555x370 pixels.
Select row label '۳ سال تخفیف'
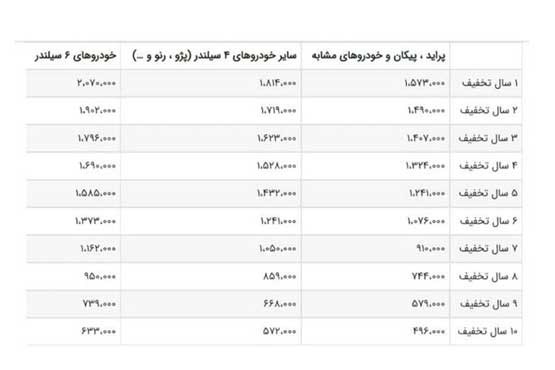488,138
